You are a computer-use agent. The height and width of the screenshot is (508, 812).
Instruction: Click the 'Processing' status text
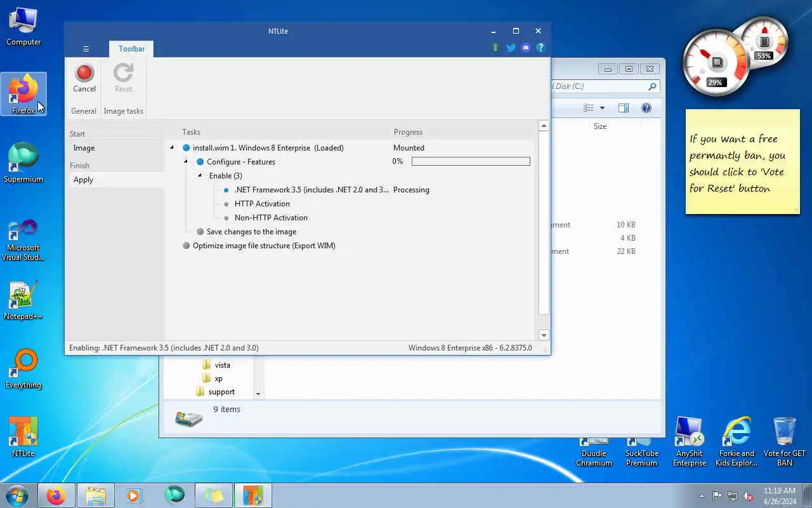pos(411,190)
